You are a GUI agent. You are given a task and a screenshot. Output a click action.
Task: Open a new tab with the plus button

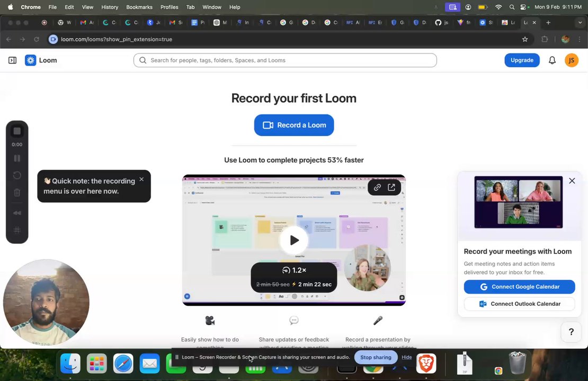pos(548,22)
